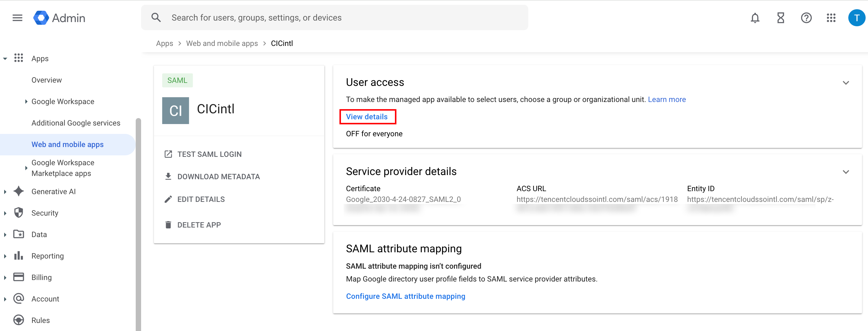
Task: Open the Google apps grid launcher
Action: [x=831, y=18]
